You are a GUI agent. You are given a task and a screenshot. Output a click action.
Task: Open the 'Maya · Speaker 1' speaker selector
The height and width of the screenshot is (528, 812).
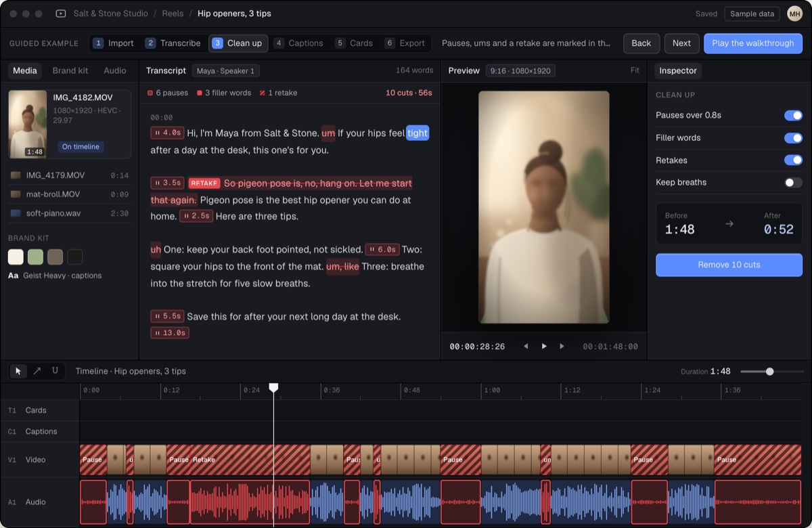226,70
